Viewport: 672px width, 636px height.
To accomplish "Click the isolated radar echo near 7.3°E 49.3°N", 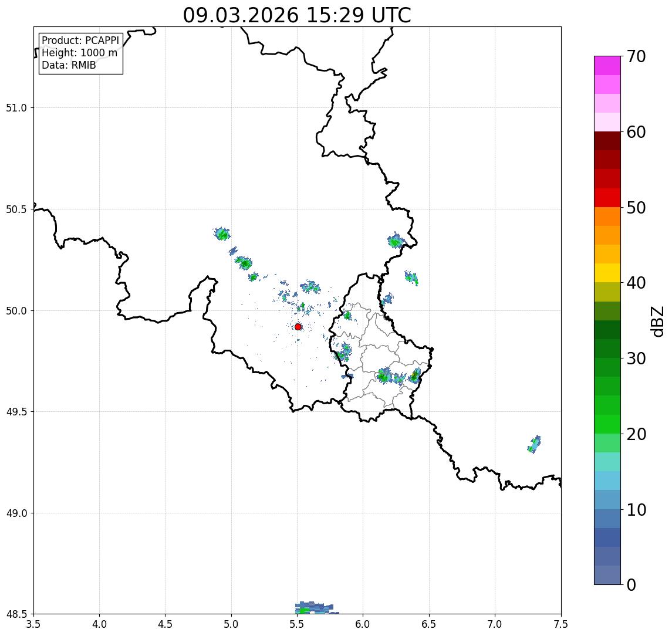I will (535, 444).
